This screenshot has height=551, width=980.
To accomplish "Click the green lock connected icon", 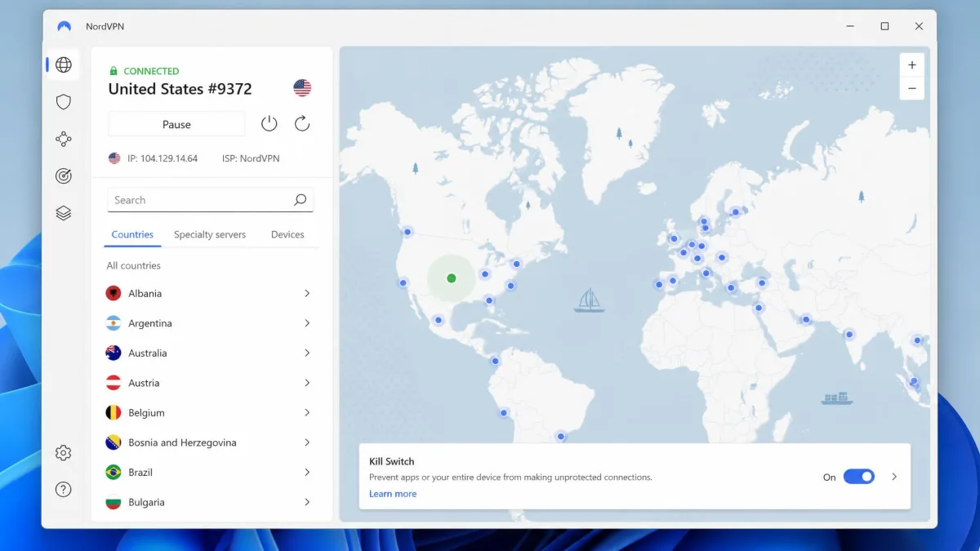I will (114, 71).
